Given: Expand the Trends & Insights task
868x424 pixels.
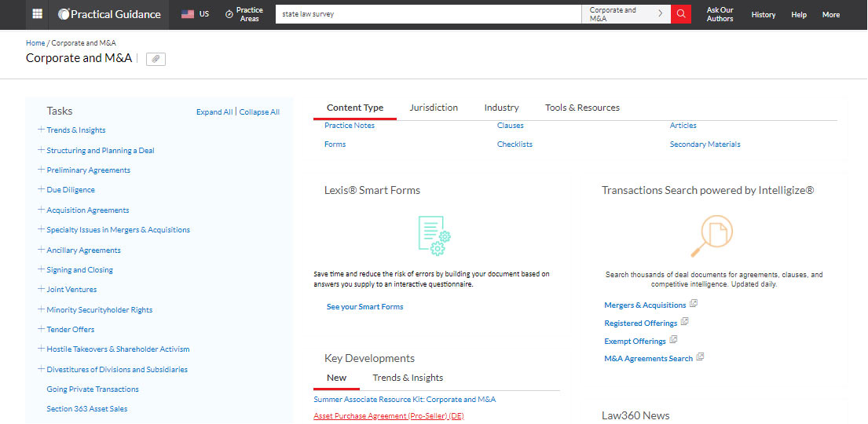Looking at the screenshot, I should 41,130.
